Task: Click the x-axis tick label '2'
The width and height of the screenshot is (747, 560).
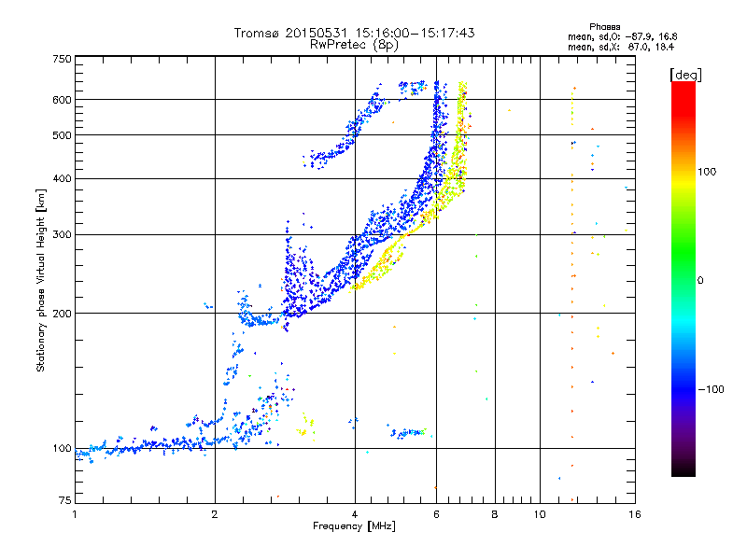Action: (215, 514)
